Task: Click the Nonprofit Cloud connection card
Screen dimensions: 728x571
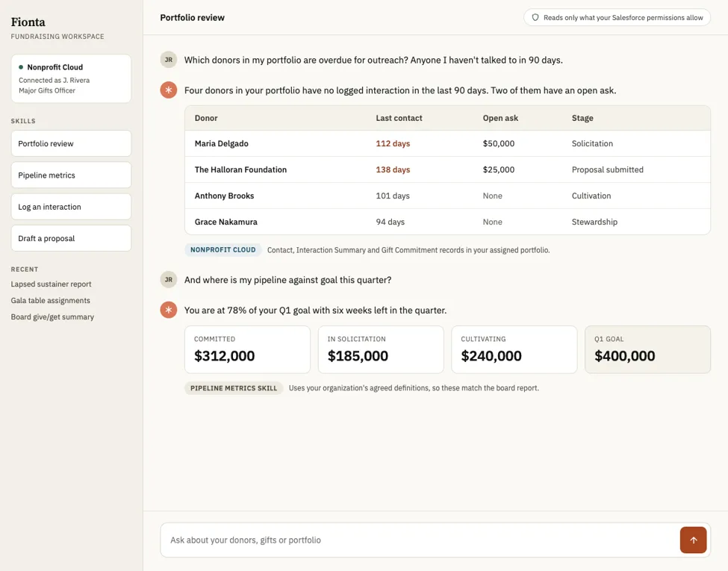Action: point(71,78)
